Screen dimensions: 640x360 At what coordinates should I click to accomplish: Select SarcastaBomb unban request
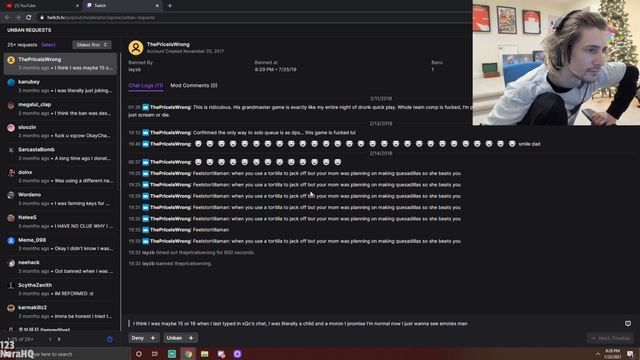pos(60,154)
